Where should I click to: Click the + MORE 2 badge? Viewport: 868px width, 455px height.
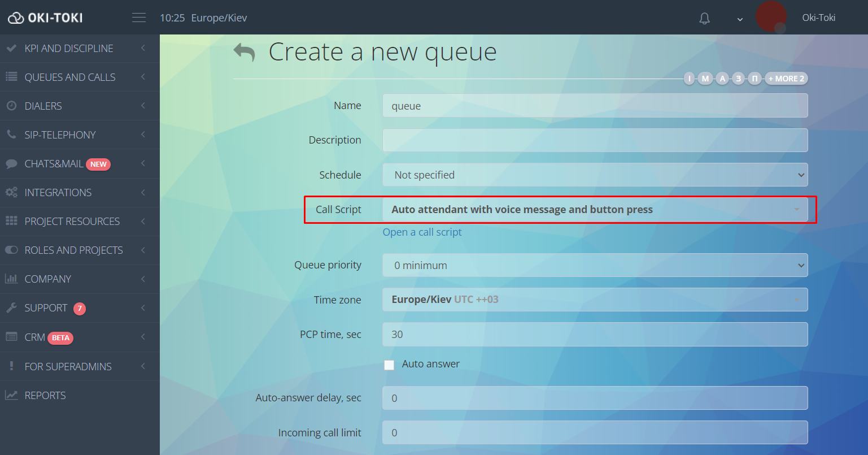[x=786, y=79]
